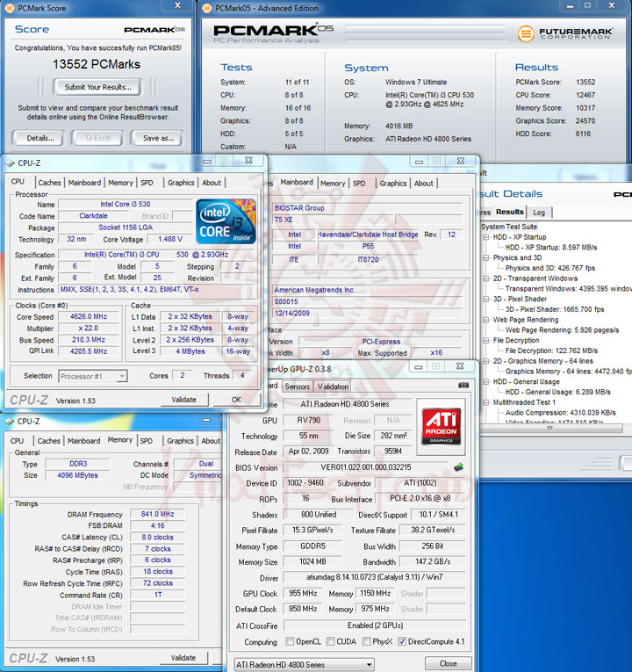This screenshot has height=672, width=632.
Task: Enable the PhysX checkbox in GPU-Z
Action: tap(366, 641)
